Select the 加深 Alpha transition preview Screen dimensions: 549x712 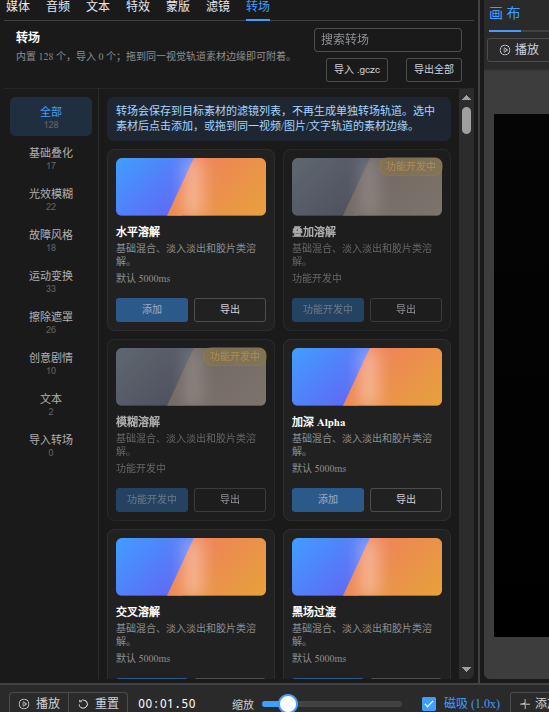click(x=366, y=377)
